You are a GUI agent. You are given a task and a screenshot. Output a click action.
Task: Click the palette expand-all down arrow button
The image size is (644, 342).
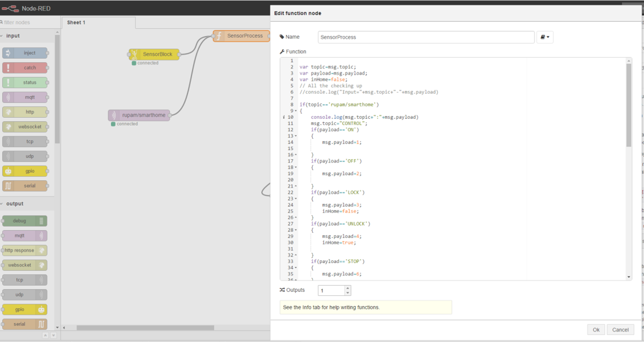54,336
